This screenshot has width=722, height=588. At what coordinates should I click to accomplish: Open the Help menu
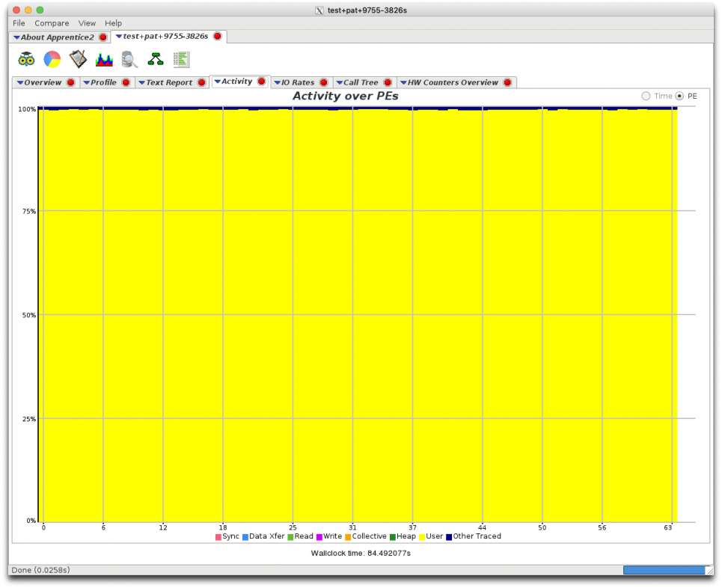point(113,23)
